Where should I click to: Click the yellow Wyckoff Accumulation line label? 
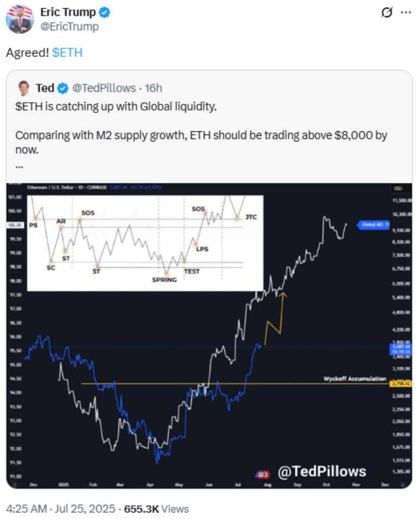(354, 379)
